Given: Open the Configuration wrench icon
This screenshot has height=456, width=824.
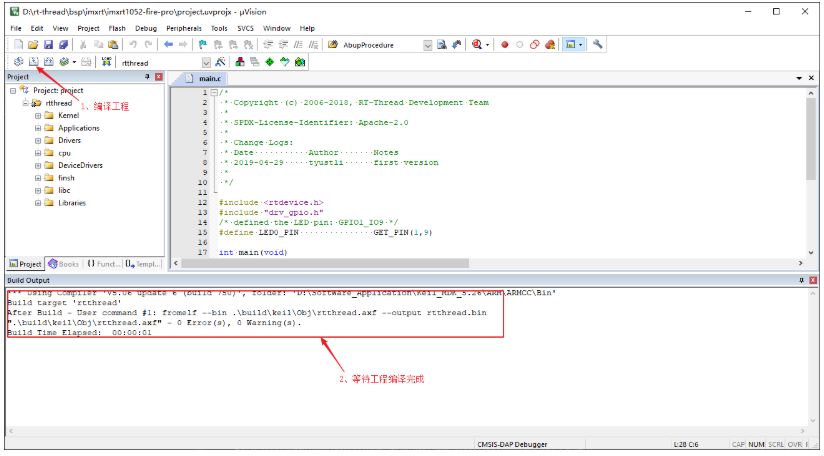Looking at the screenshot, I should [x=598, y=45].
